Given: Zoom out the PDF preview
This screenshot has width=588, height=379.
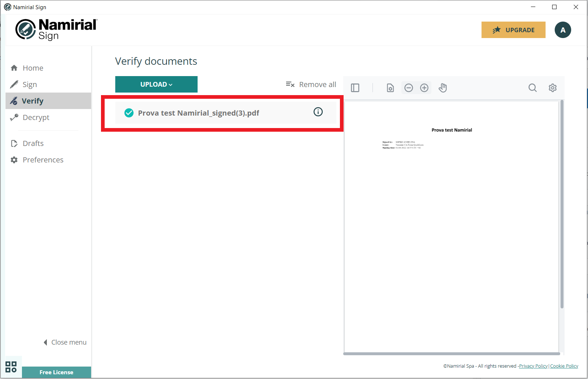Looking at the screenshot, I should 409,88.
